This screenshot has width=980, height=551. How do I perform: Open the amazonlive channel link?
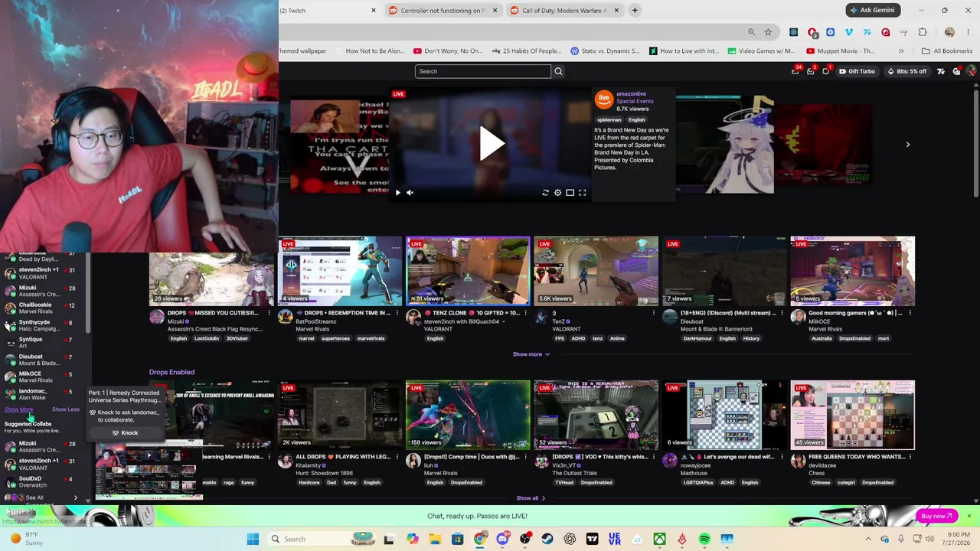[x=631, y=93]
